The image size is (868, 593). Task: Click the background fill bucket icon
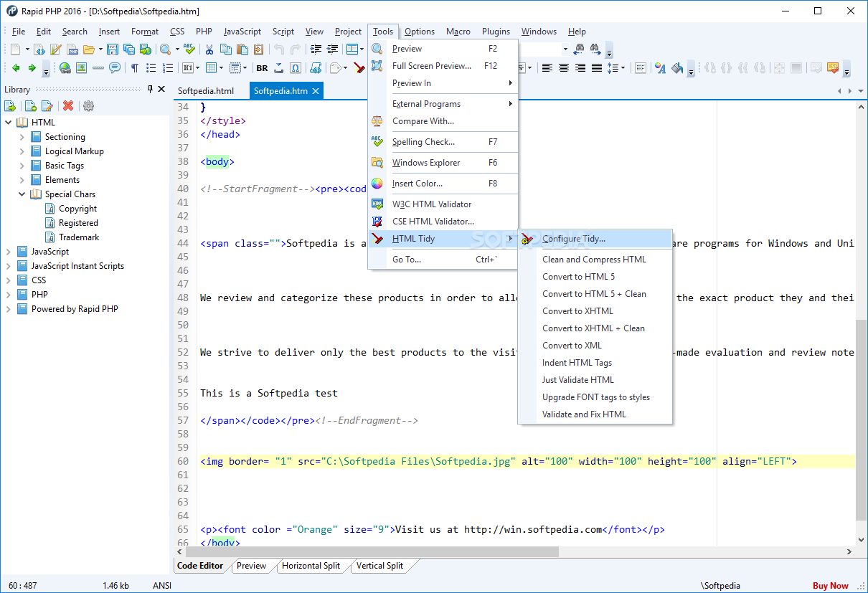coord(676,68)
